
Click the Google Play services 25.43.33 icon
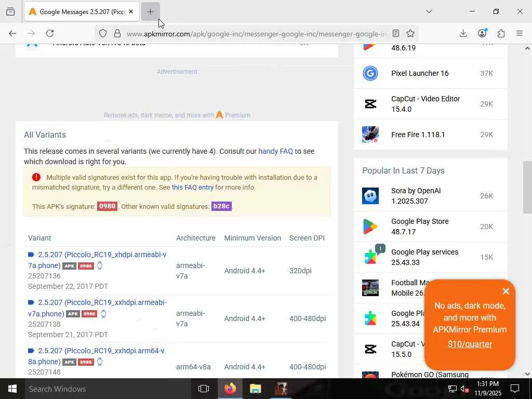pos(370,257)
